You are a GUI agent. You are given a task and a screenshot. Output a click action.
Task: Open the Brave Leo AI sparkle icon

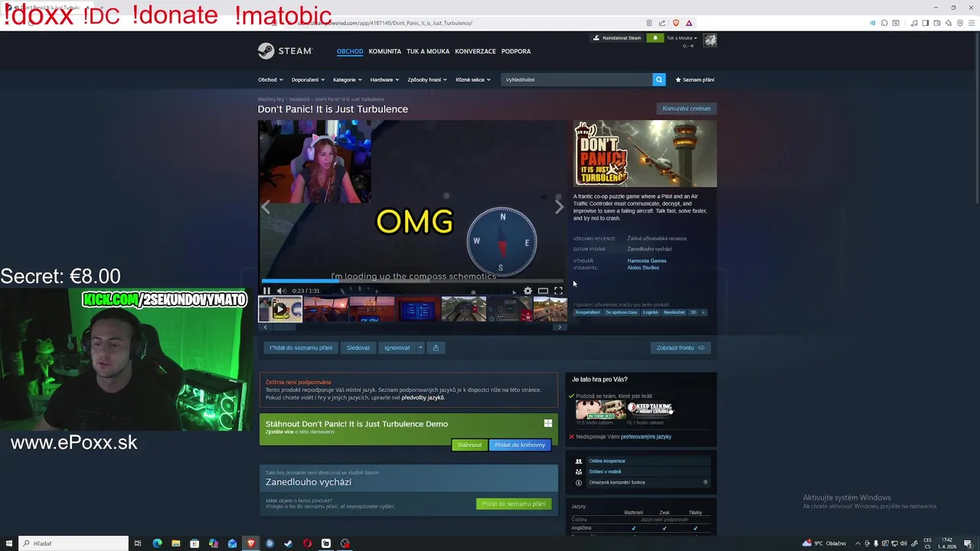coord(949,23)
